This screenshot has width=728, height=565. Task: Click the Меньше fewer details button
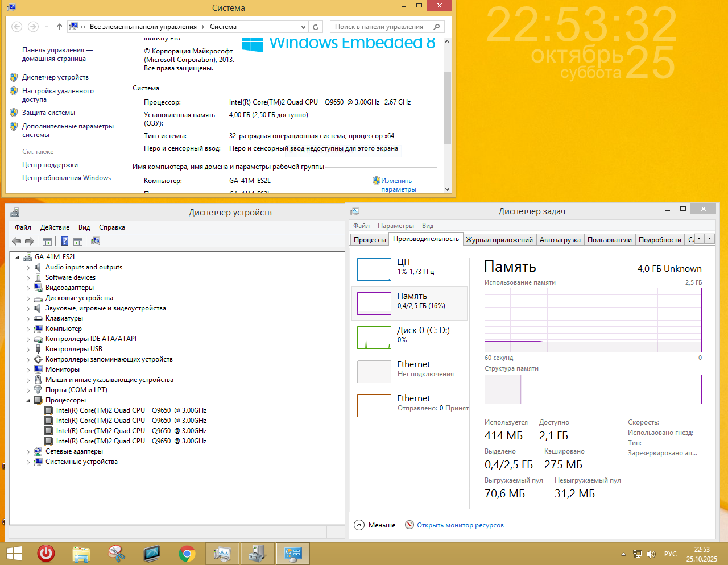pos(375,525)
